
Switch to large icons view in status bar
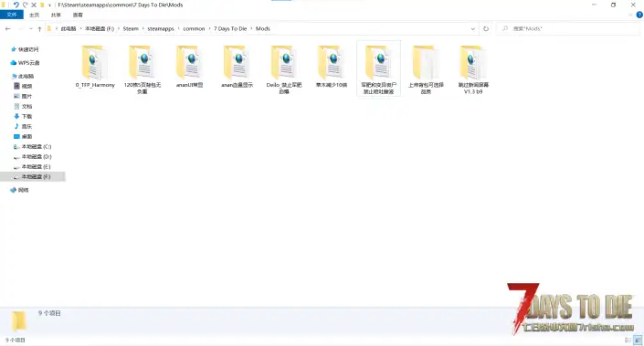pos(638,341)
